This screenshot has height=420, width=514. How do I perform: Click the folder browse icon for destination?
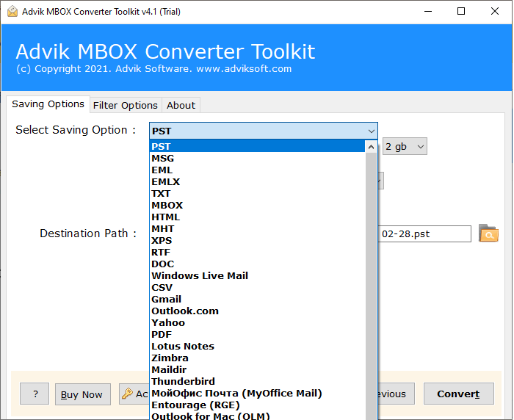coord(488,233)
